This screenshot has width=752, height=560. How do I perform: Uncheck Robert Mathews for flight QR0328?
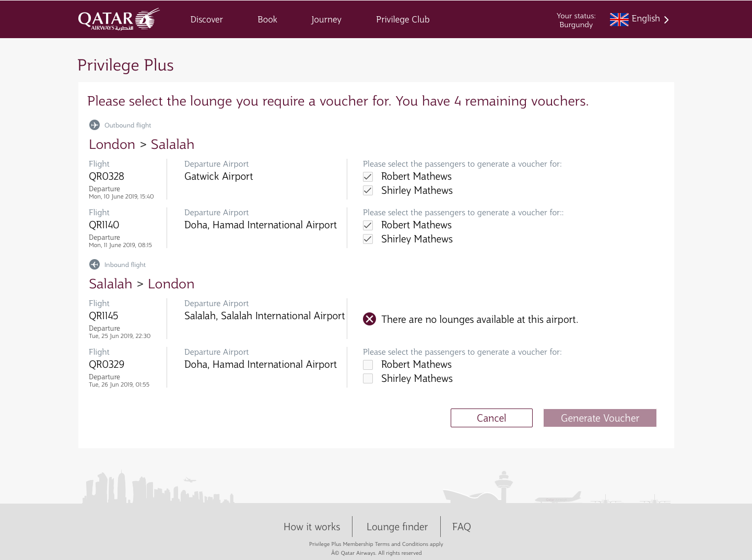(368, 177)
